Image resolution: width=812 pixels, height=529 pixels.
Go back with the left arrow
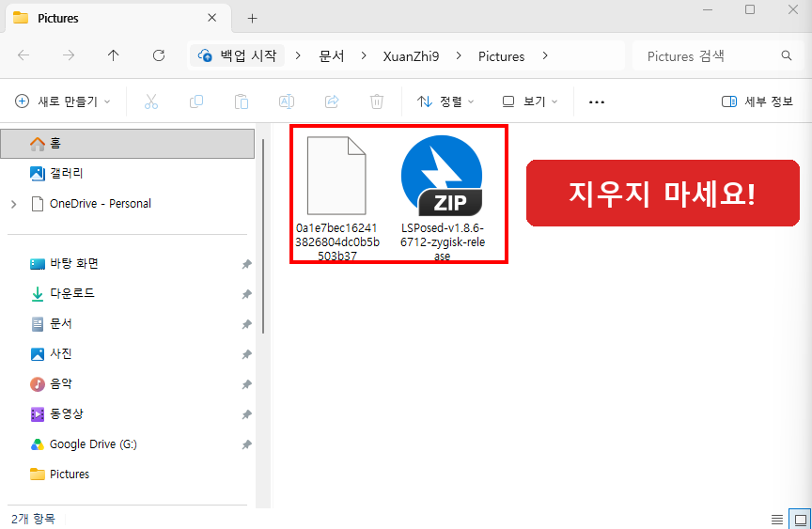(x=23, y=55)
